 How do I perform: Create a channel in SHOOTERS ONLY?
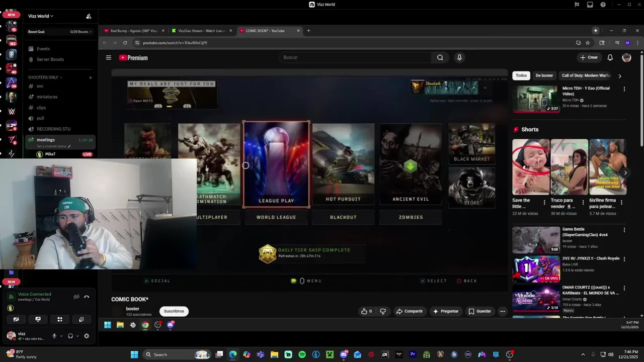pos(91,77)
